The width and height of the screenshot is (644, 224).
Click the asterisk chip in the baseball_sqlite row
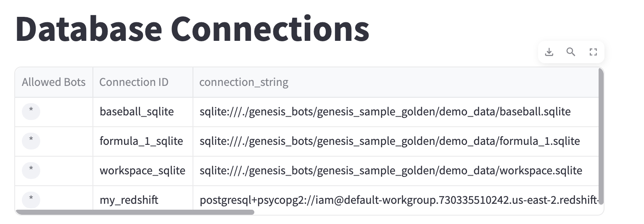(31, 112)
